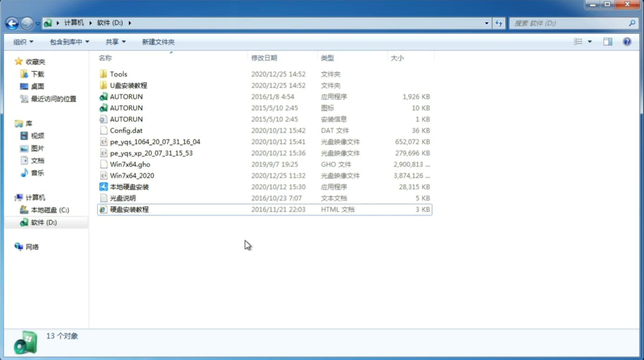Open 硬盘安装教程 HTML document

[129, 209]
